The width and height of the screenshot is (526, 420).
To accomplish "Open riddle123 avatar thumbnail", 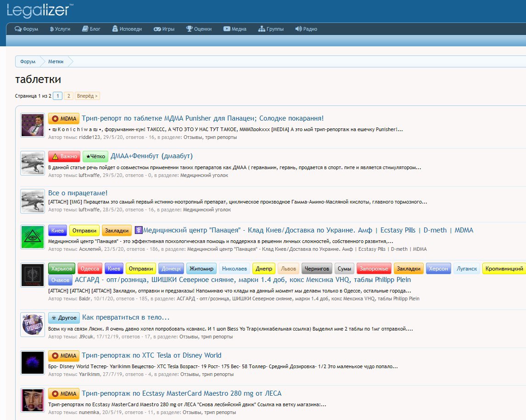I will coord(33,125).
